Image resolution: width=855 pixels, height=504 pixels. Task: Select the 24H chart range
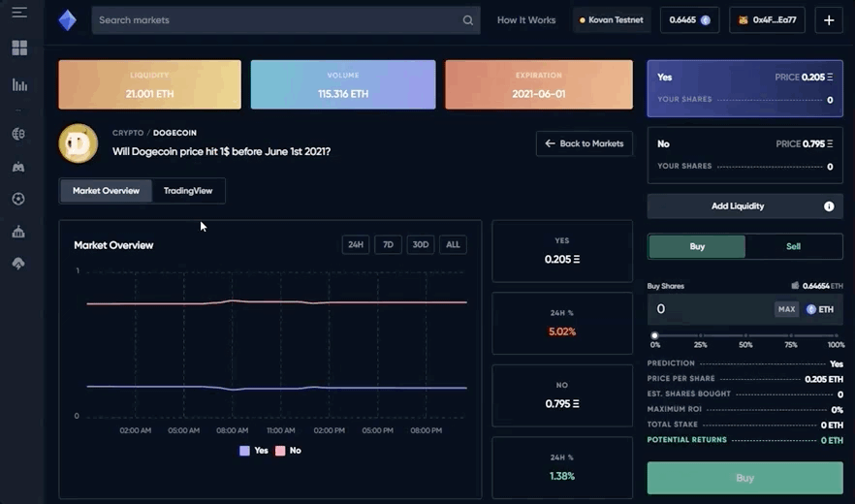point(356,244)
